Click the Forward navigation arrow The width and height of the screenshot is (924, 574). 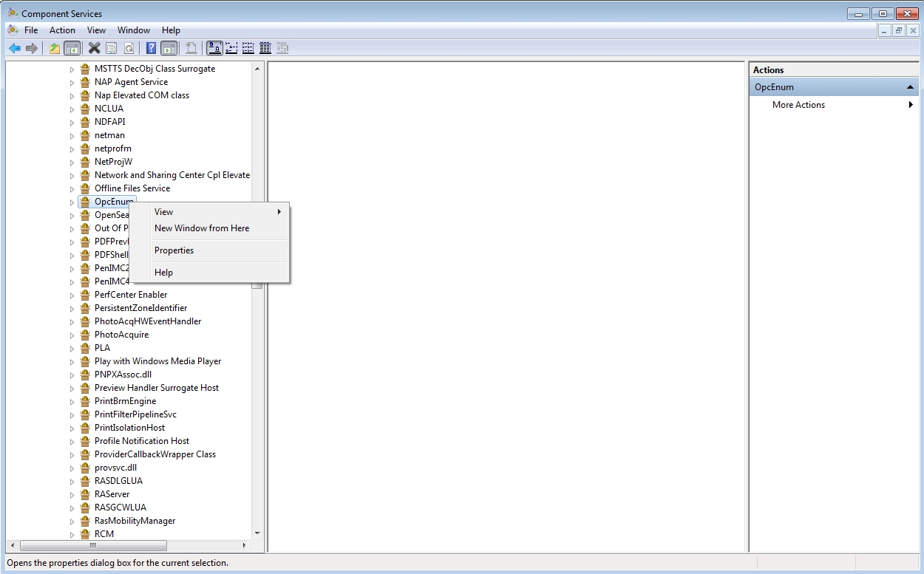pyautogui.click(x=32, y=47)
